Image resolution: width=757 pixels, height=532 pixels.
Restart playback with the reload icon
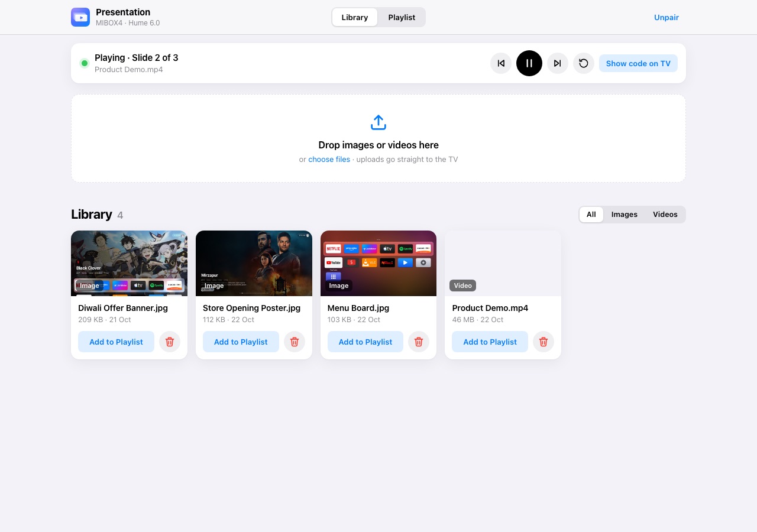point(584,63)
